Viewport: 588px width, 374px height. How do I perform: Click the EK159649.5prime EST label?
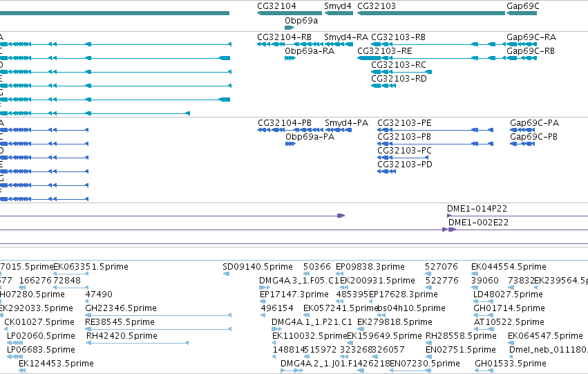pyautogui.click(x=384, y=336)
